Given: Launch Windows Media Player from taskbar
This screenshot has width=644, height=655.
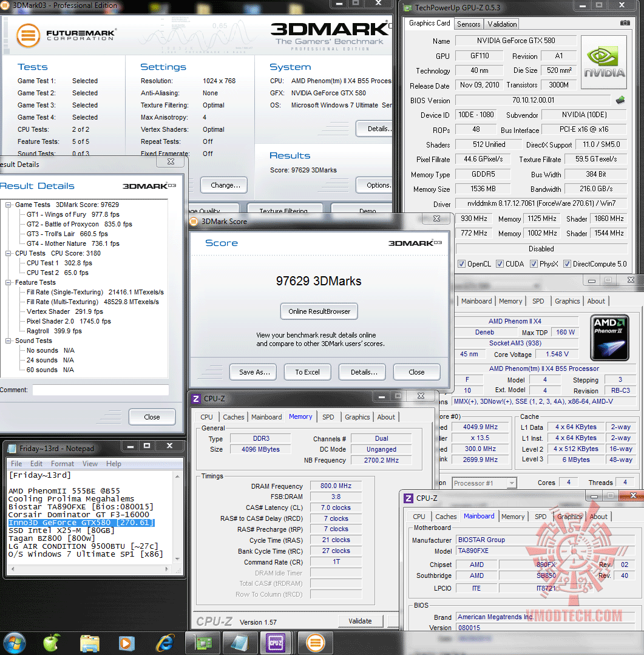Looking at the screenshot, I should pos(127,643).
